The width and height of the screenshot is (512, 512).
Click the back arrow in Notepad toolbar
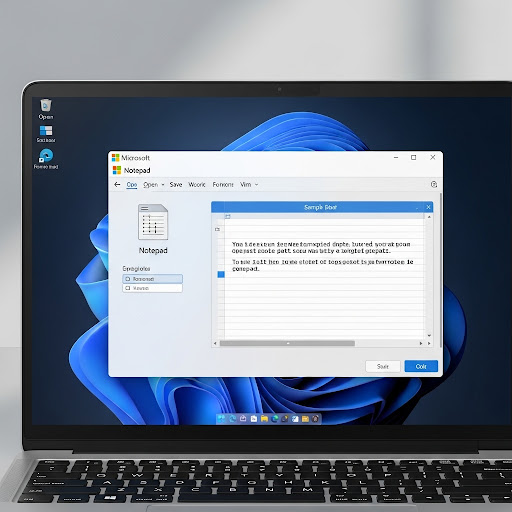point(117,184)
